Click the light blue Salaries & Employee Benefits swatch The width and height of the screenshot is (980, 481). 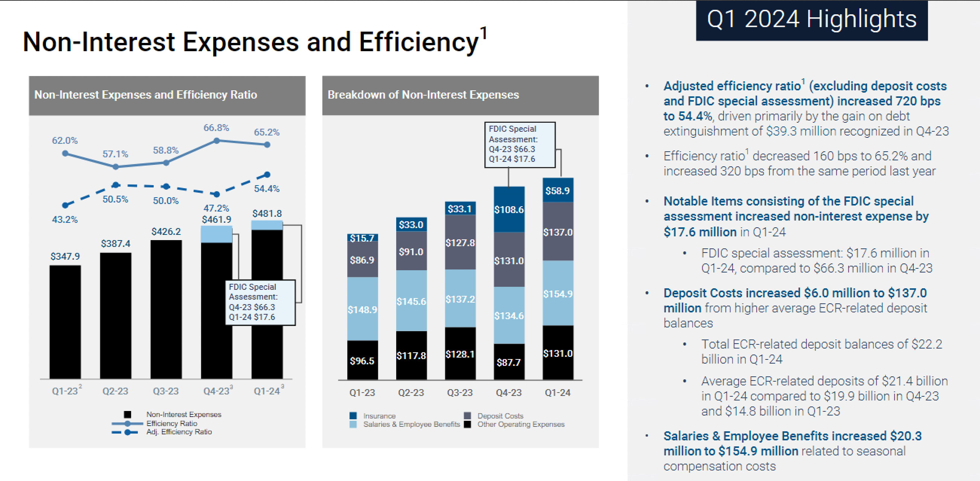[353, 424]
